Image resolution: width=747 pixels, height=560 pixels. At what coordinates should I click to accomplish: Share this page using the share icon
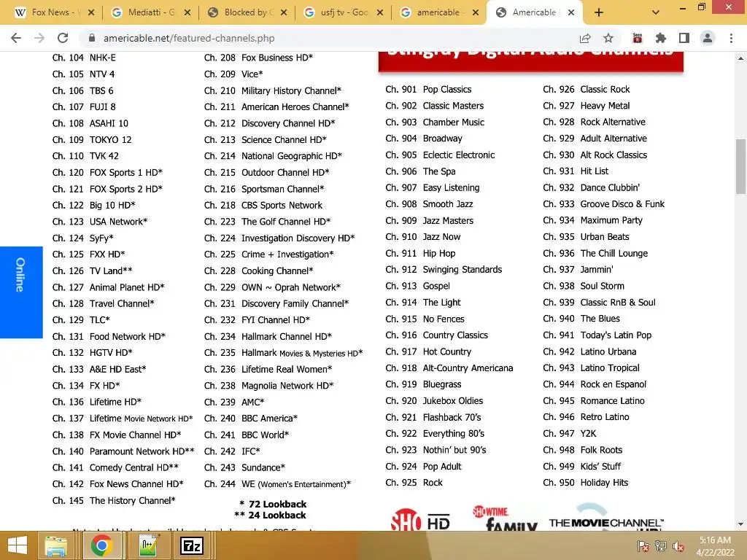585,38
